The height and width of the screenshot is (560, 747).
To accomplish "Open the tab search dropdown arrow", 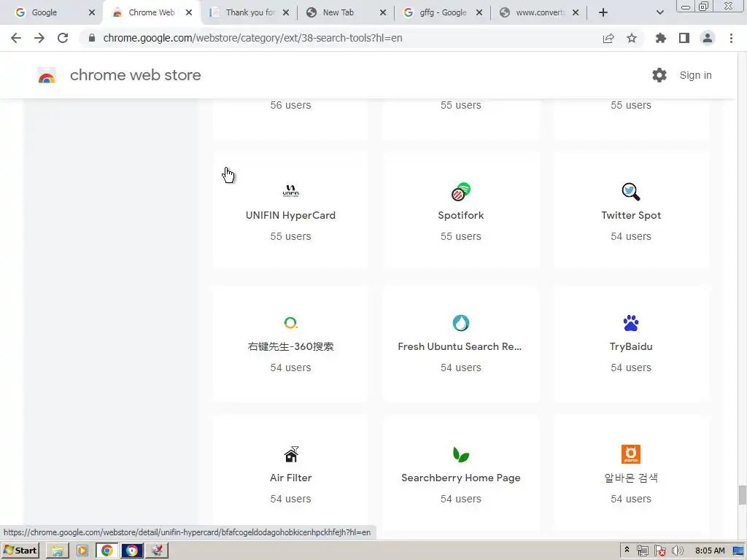I will 659,12.
